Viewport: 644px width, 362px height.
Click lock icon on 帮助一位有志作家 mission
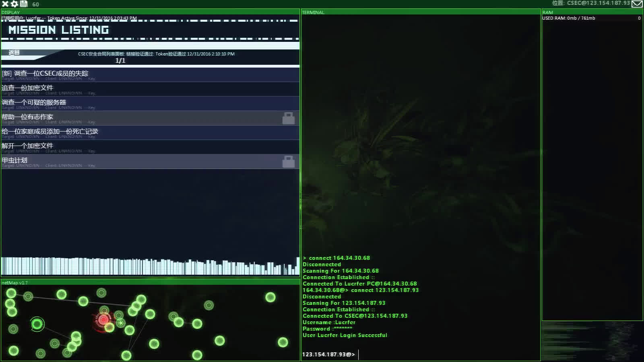pos(288,118)
